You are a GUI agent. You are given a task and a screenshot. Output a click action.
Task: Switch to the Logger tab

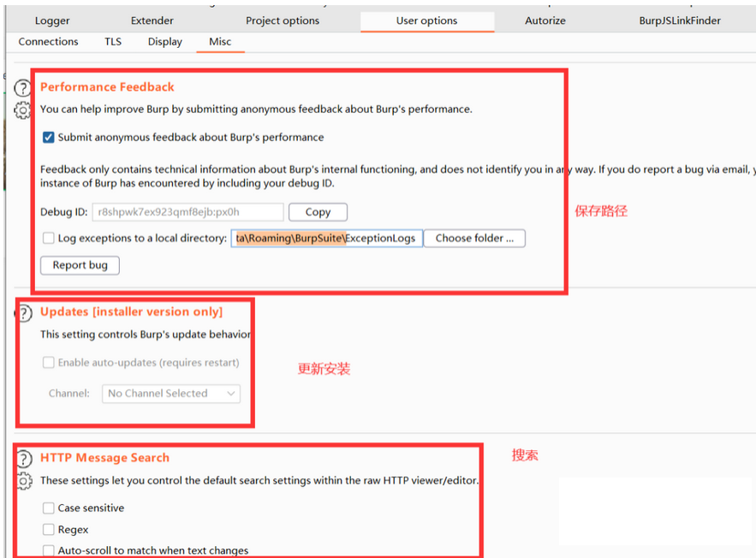pyautogui.click(x=52, y=21)
